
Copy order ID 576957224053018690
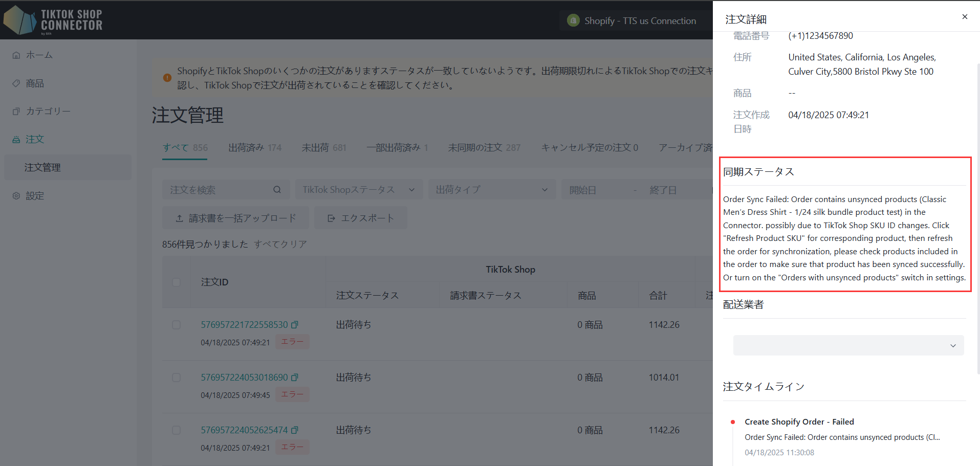click(x=295, y=378)
